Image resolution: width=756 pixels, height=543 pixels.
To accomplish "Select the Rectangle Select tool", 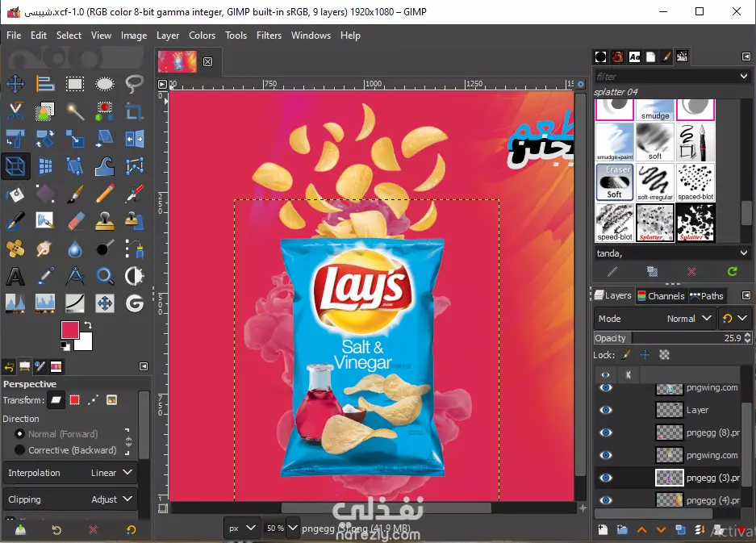I will pyautogui.click(x=75, y=84).
